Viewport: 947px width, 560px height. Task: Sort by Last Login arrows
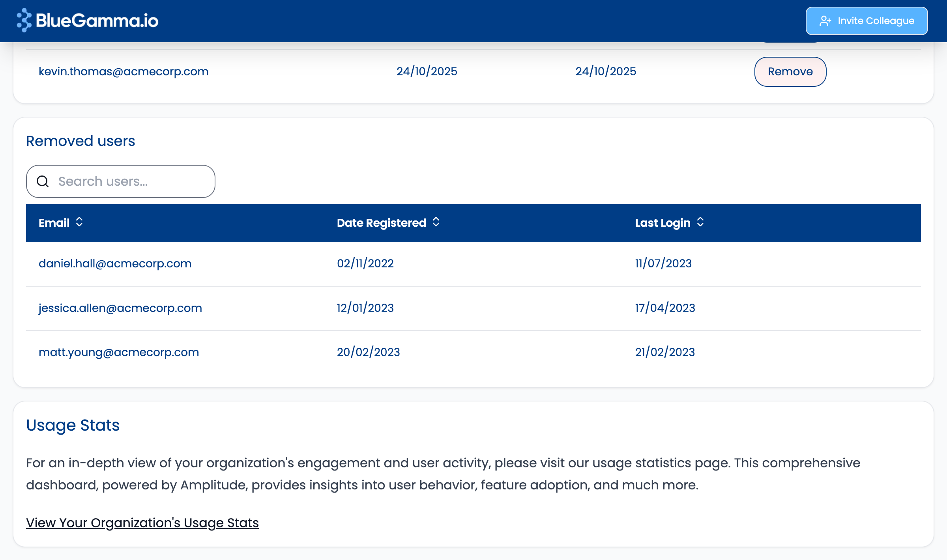(x=700, y=222)
